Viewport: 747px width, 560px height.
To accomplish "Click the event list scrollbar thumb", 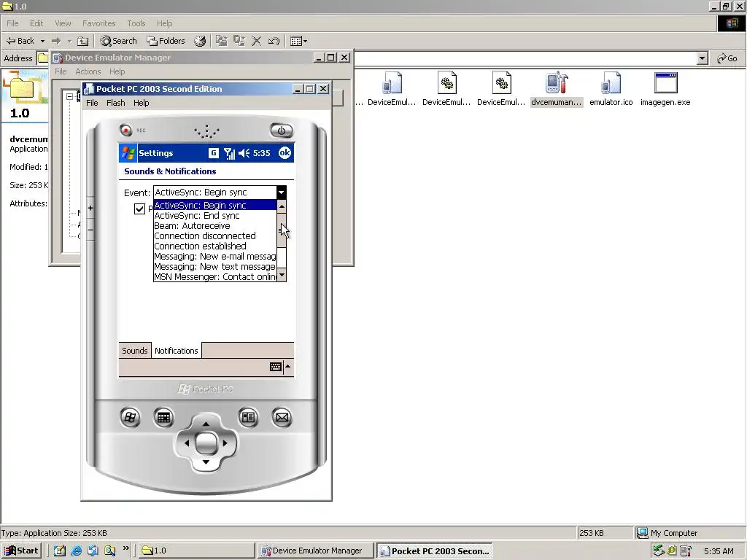I will [x=282, y=230].
